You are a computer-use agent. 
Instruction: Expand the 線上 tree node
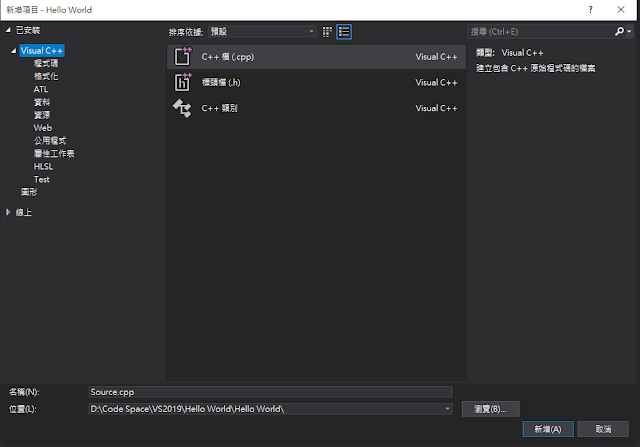click(8, 212)
